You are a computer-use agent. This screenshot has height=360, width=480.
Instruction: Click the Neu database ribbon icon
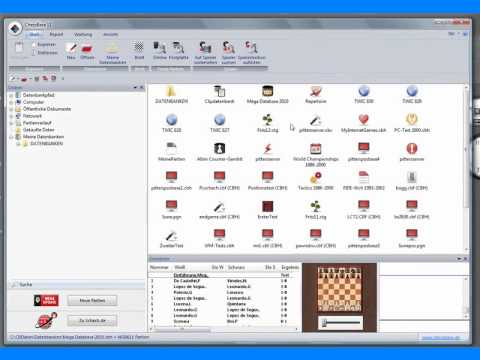[71, 51]
